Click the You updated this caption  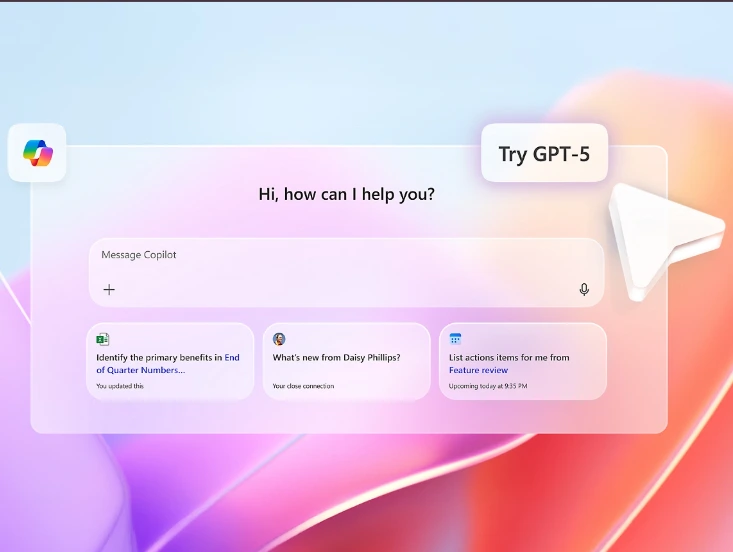(x=120, y=385)
